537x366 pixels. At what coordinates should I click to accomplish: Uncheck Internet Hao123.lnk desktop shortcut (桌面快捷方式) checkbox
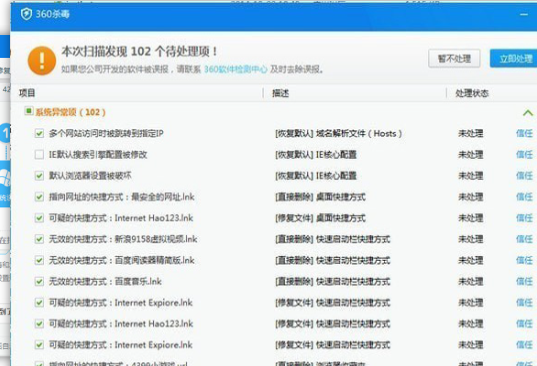39,218
